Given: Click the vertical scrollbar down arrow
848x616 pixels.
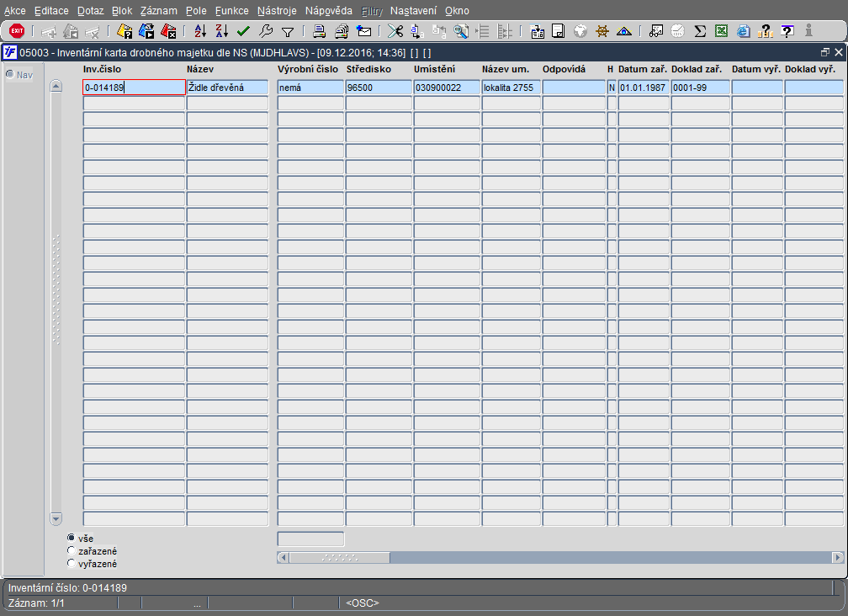Looking at the screenshot, I should click(56, 518).
